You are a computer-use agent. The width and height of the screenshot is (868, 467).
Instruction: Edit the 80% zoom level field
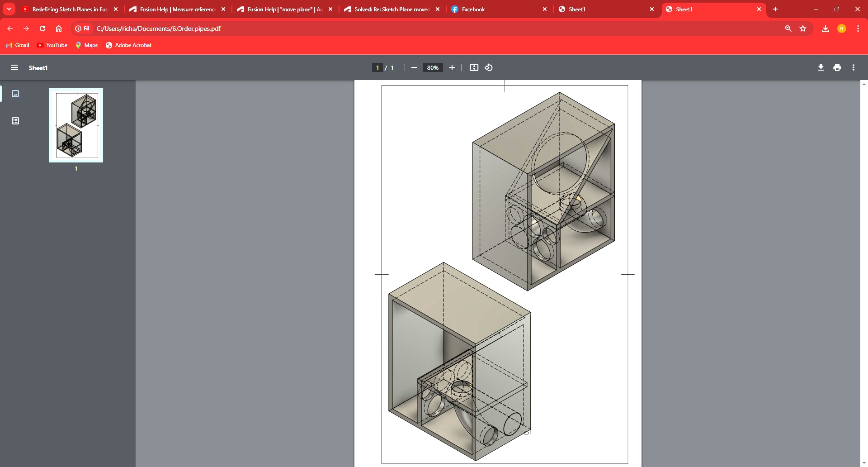click(x=433, y=67)
